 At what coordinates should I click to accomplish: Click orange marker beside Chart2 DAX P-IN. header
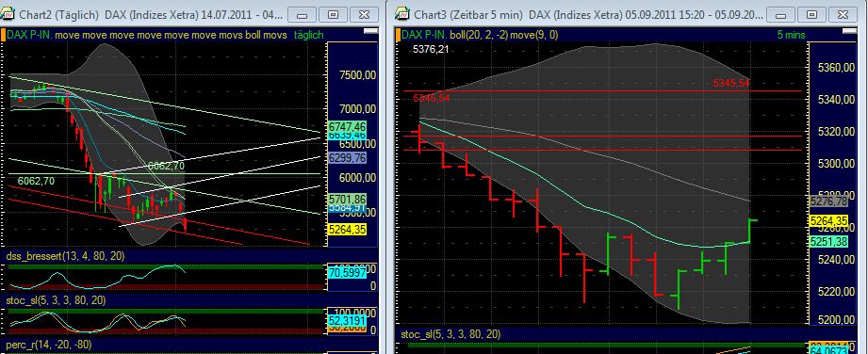coord(4,35)
